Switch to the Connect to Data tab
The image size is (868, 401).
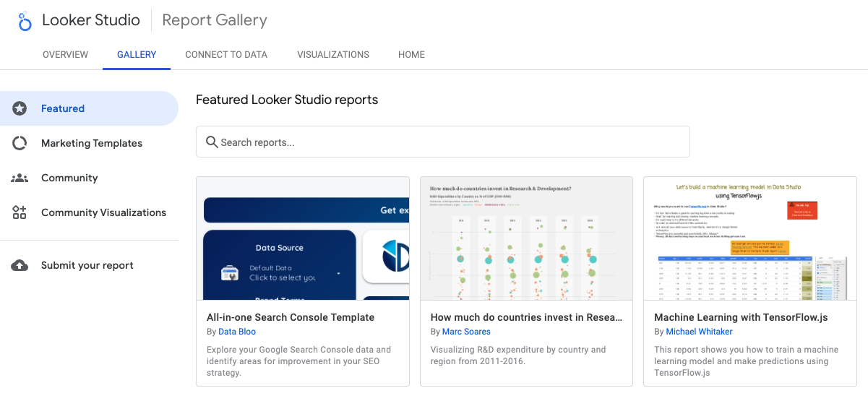click(226, 55)
